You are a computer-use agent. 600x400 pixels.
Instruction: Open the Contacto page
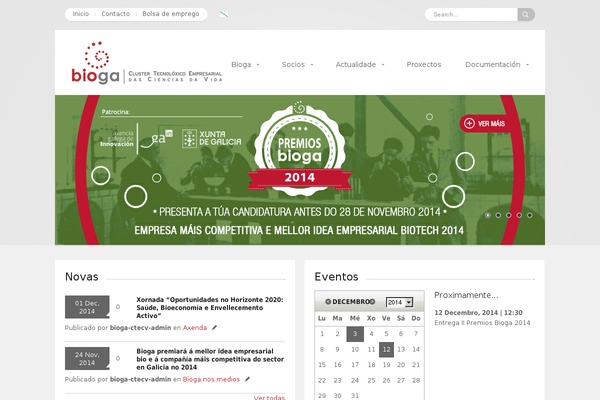(x=116, y=14)
